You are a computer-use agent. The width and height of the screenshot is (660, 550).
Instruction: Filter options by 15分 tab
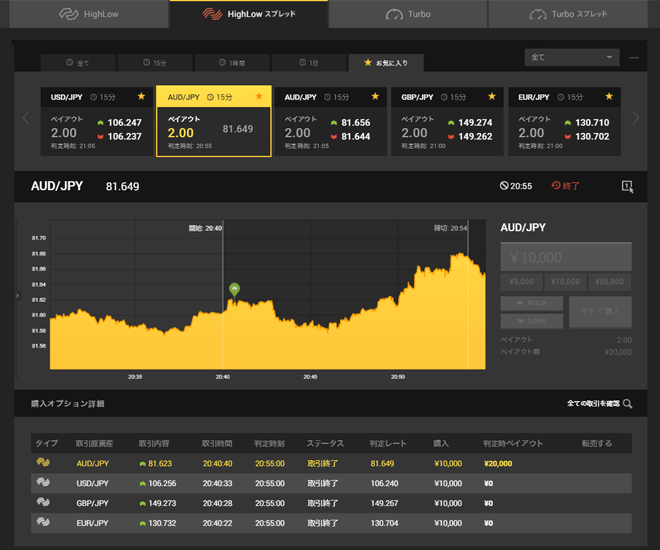pos(155,63)
